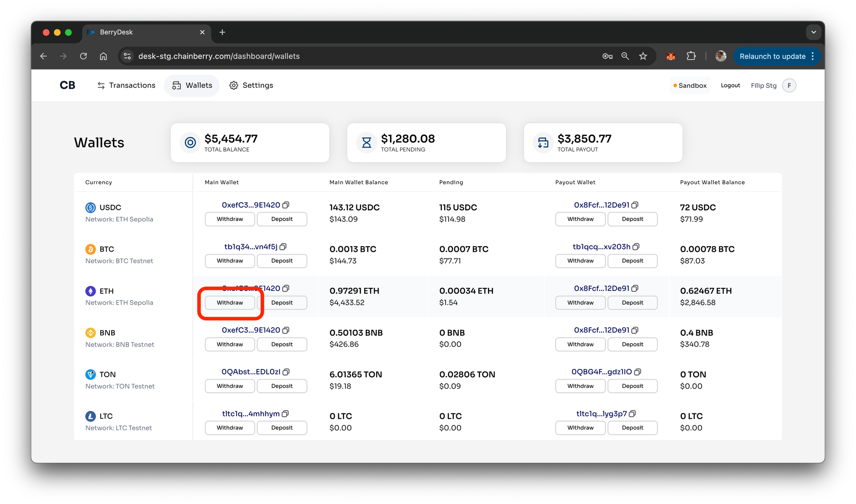Copy the BTC payout wallet address
The height and width of the screenshot is (504, 856).
click(x=636, y=247)
